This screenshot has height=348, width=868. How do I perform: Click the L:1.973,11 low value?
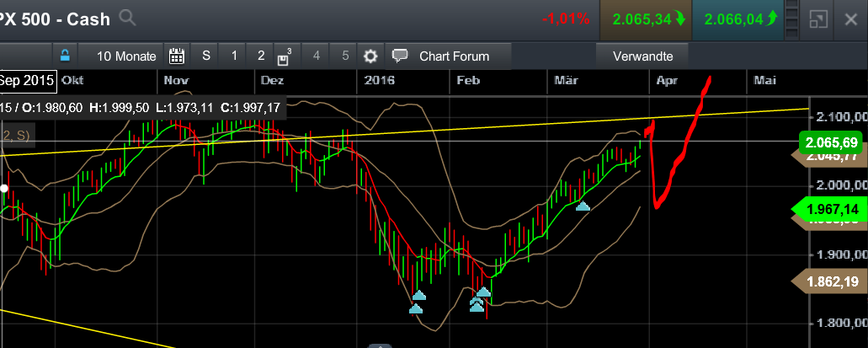[186, 108]
